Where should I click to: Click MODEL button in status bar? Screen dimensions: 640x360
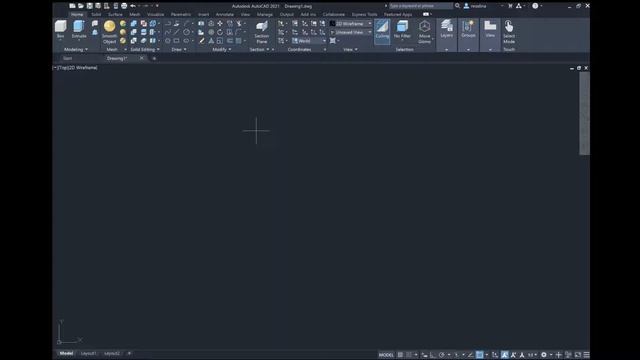click(386, 355)
